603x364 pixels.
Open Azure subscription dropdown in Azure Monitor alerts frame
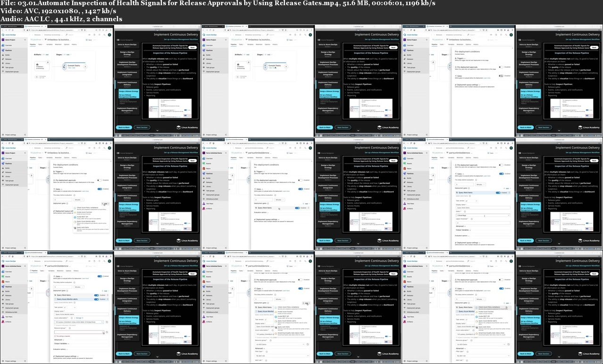(x=79, y=322)
